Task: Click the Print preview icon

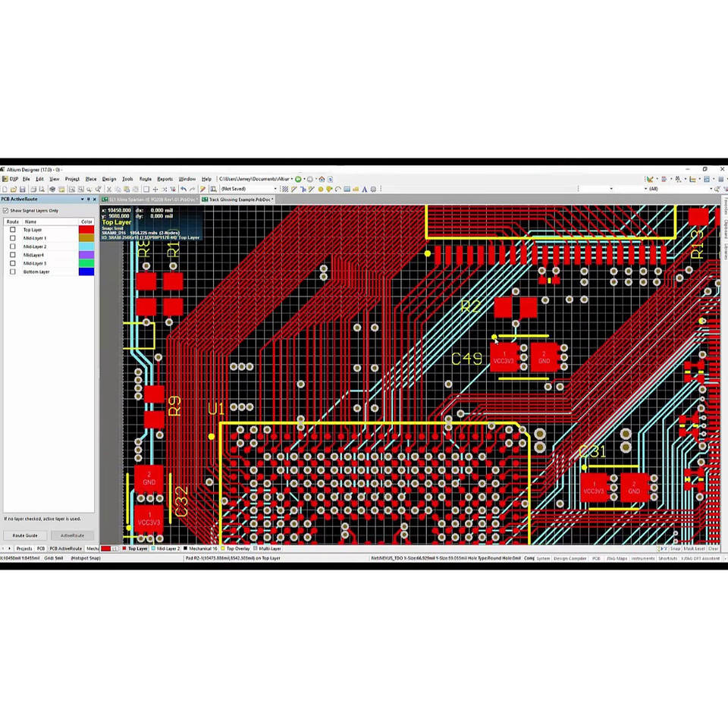Action: (x=41, y=189)
